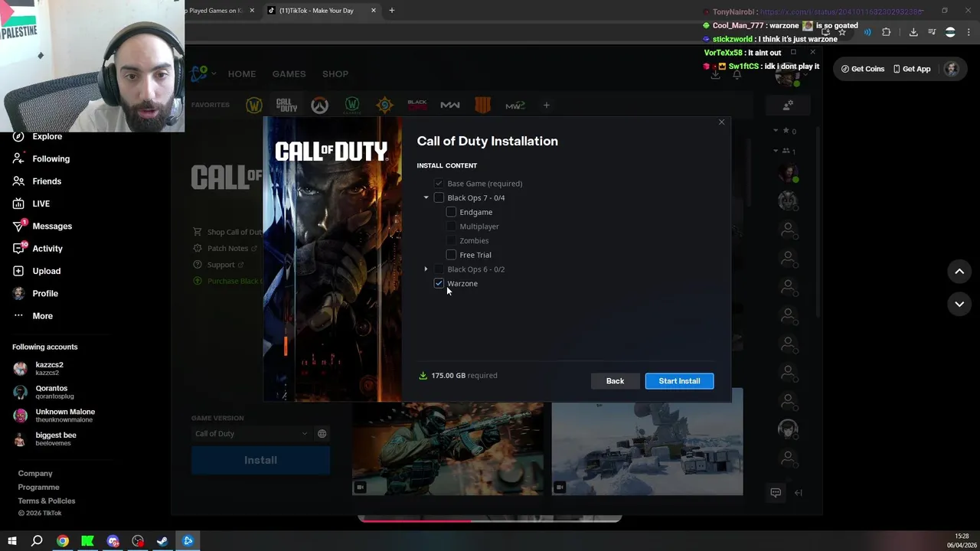Open TikTok Following feed
Viewport: 980px width, 551px height.
coord(41,159)
